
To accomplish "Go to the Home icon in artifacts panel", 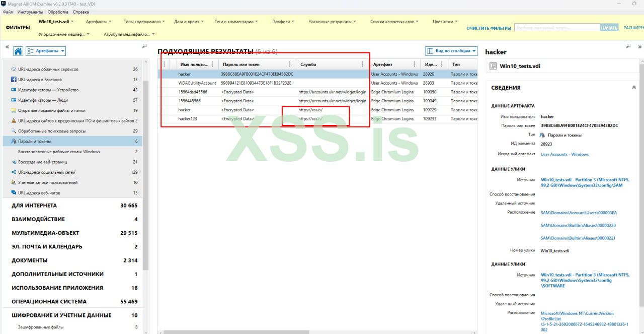I will 18,51.
